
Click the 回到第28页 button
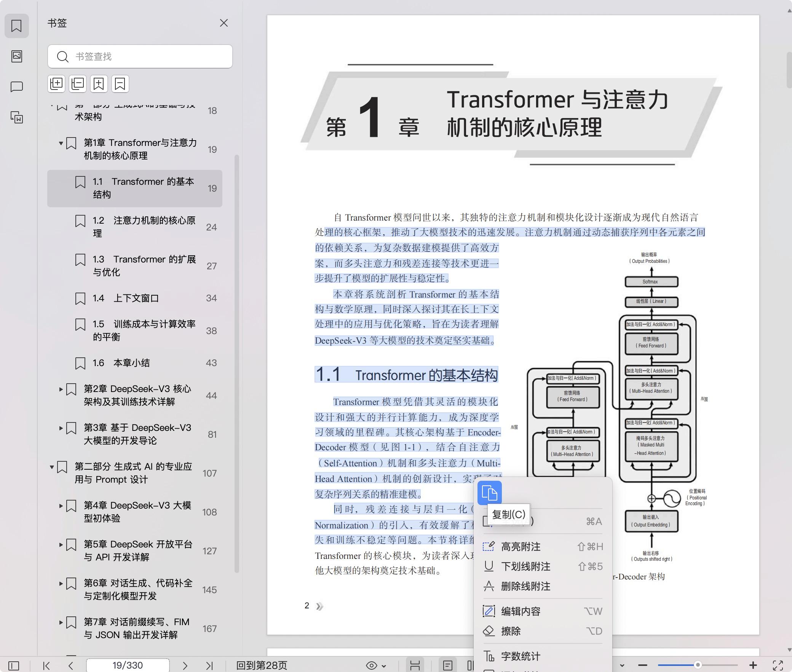coord(262,666)
